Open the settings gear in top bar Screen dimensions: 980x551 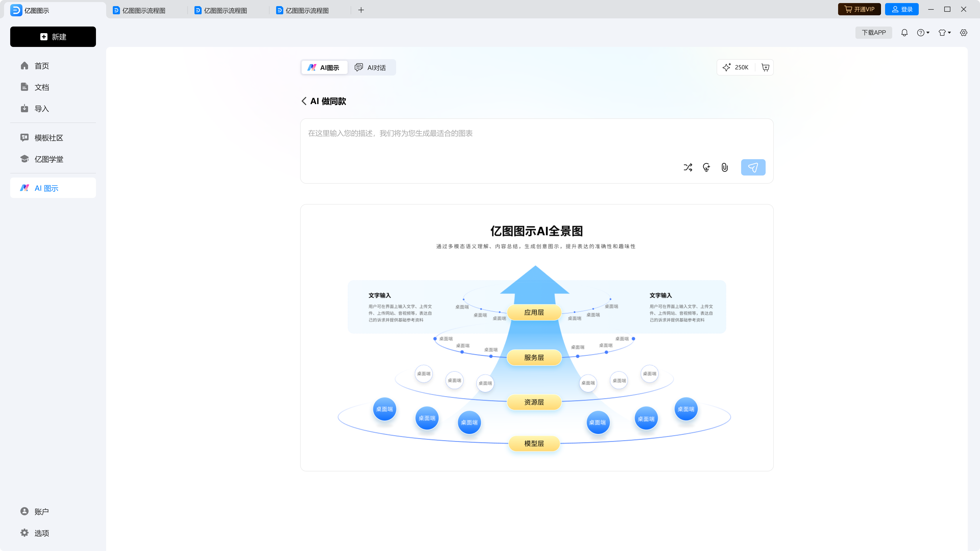pos(963,33)
